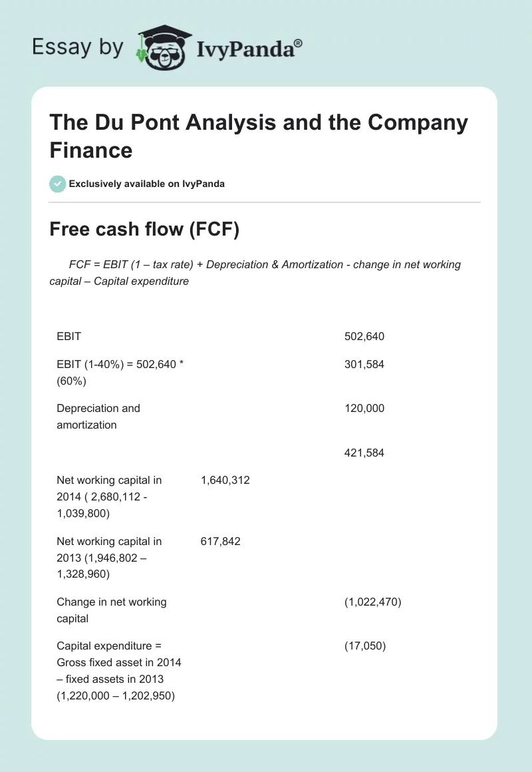The width and height of the screenshot is (532, 772).
Task: Click the after-tax EBIT value 301,584
Action: [x=364, y=365]
